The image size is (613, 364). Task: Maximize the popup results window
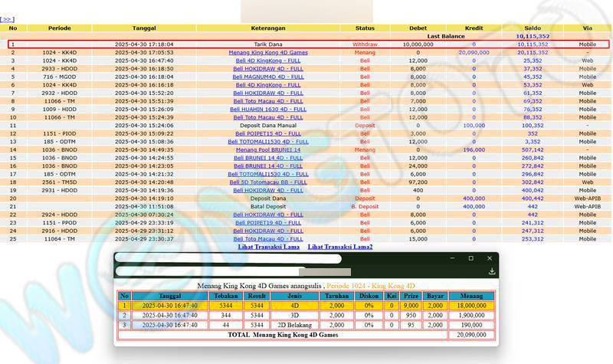click(x=470, y=258)
